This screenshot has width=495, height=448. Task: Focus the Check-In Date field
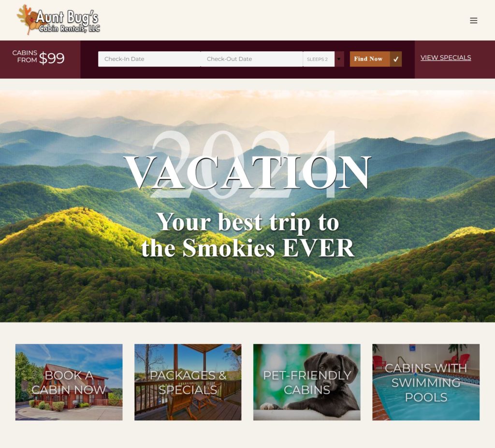149,59
